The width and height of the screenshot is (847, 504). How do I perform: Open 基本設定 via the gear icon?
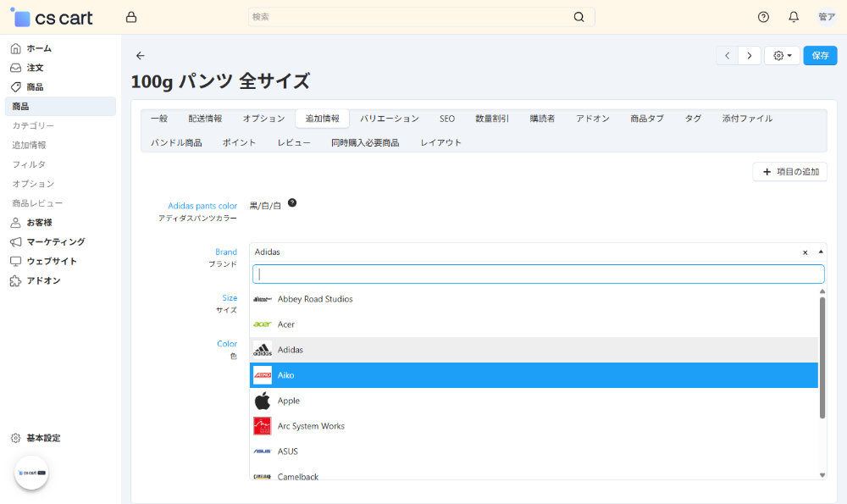coord(14,438)
